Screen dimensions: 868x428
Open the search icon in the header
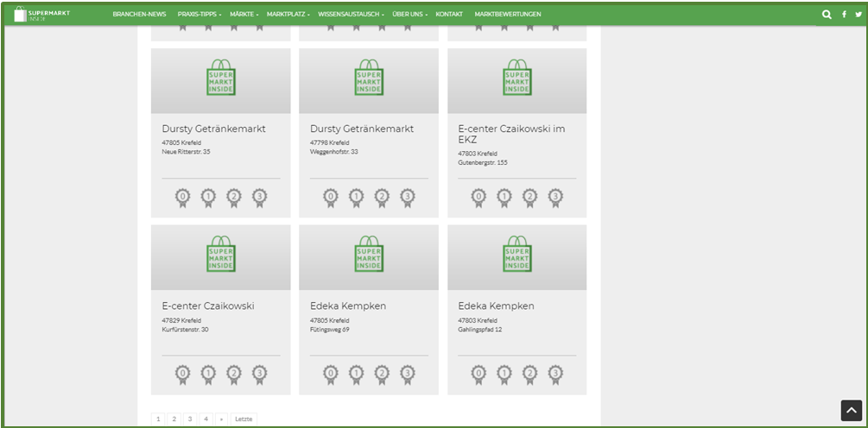[x=827, y=15]
